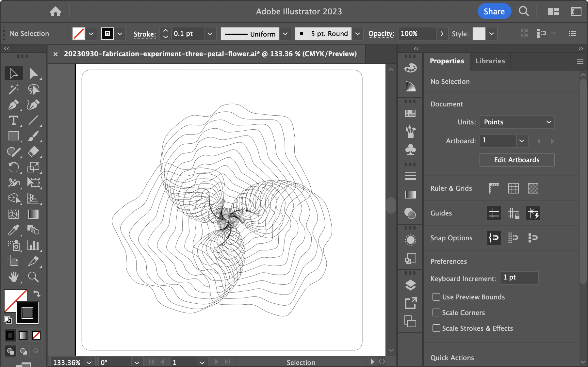
Task: Select the Eraser tool
Action: coord(33,152)
